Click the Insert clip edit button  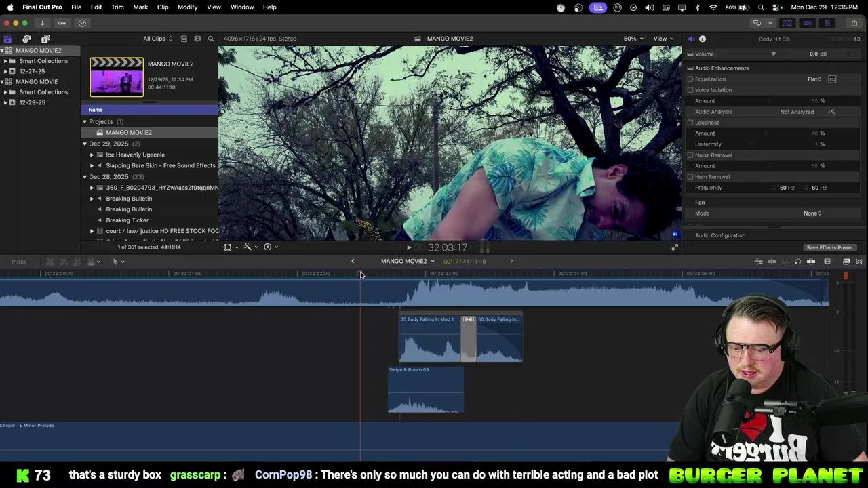point(64,262)
